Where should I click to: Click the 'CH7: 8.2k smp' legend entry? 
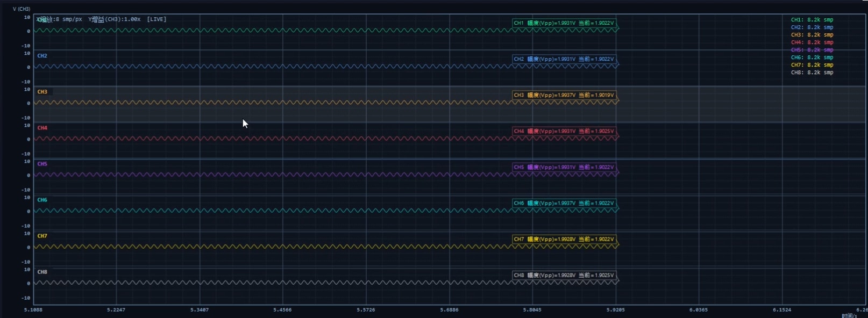click(812, 65)
